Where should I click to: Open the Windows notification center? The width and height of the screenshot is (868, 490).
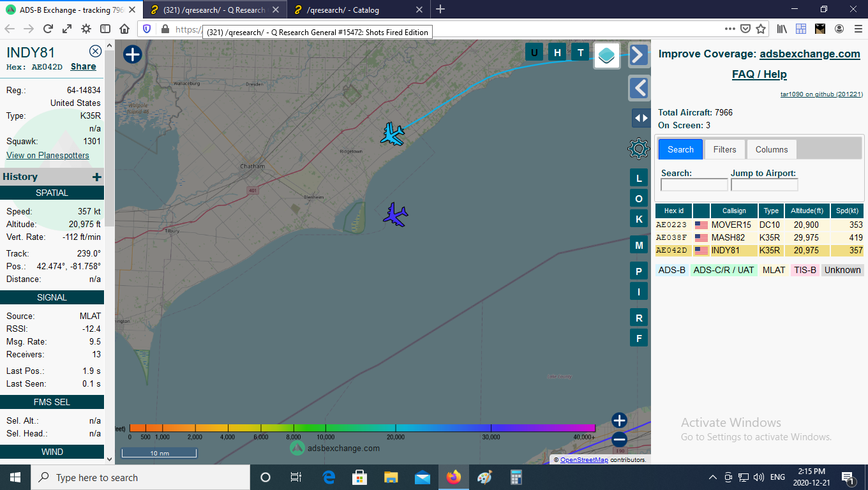click(x=849, y=477)
